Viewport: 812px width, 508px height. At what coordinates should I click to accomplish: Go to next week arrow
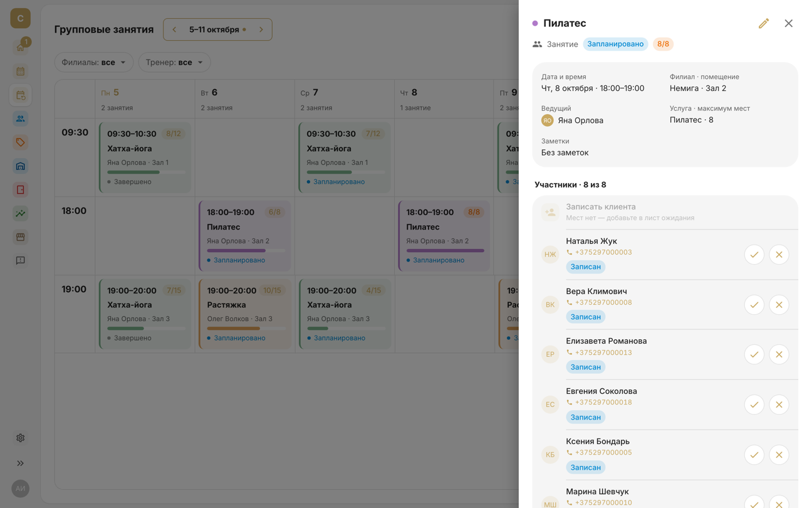click(x=261, y=29)
